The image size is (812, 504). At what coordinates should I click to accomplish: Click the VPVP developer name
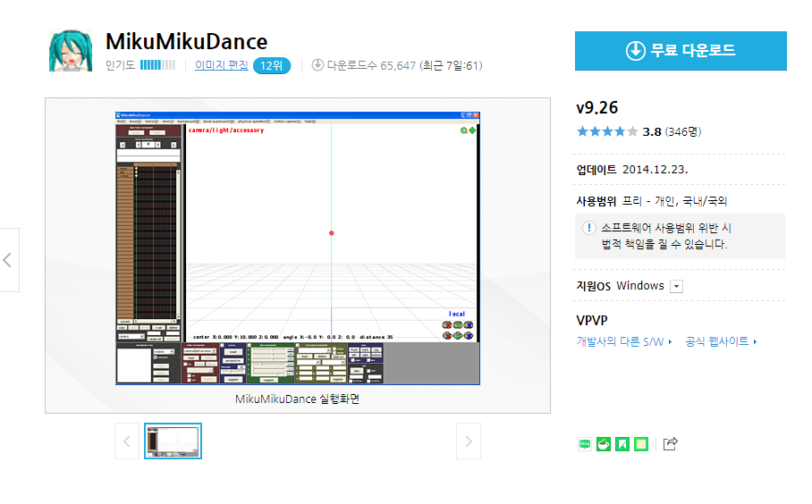click(592, 321)
